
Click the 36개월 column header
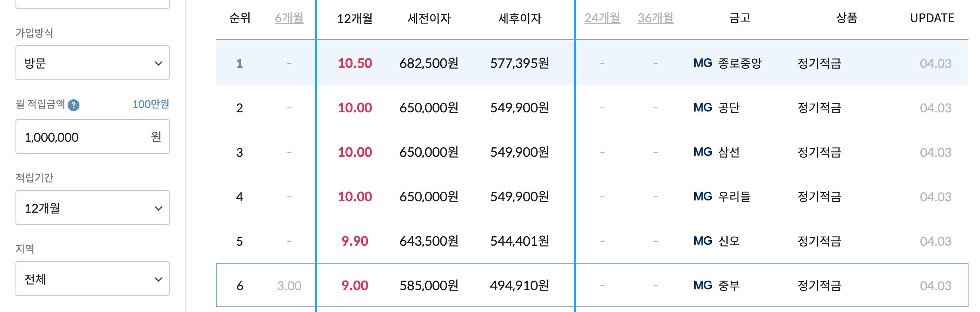pos(656,17)
